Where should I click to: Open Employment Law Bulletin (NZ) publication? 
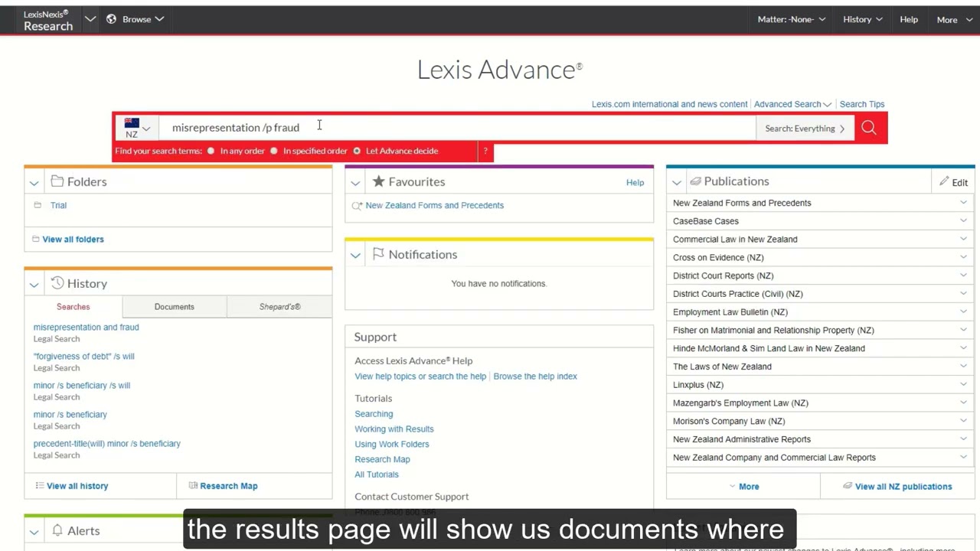[730, 311]
